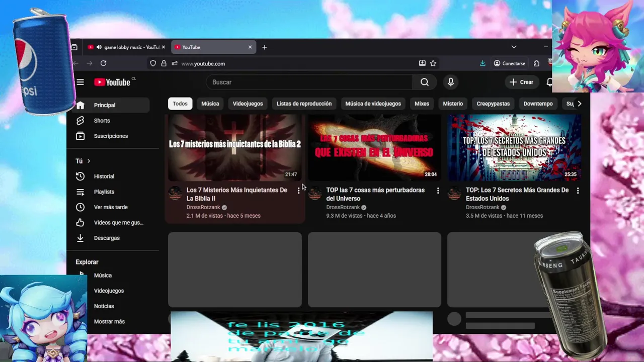This screenshot has width=644, height=362.
Task: Select the Todos filter chip
Action: pyautogui.click(x=180, y=104)
